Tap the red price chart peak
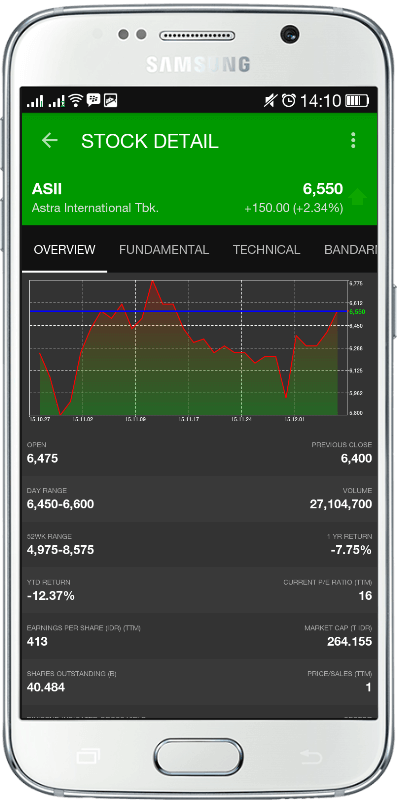This screenshot has width=397, height=800. [152, 282]
